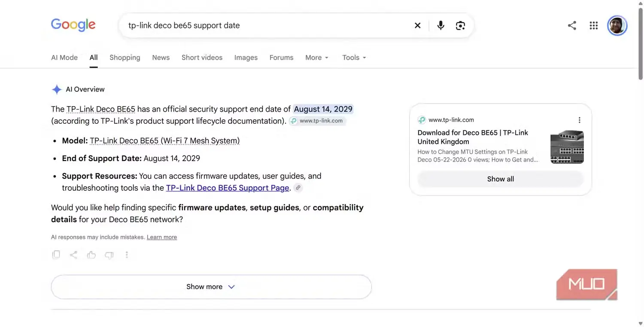Click Show all in the source card
644x327 pixels.
[501, 179]
